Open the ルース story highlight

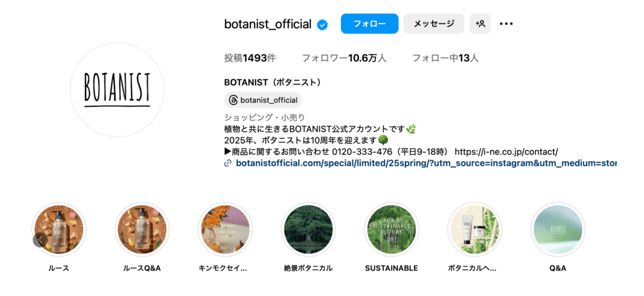tap(58, 229)
